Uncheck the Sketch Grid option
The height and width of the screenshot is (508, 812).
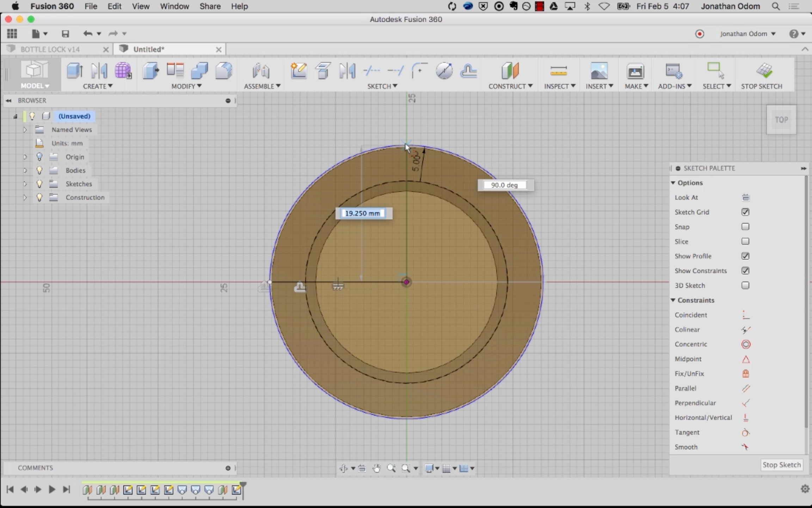[x=745, y=212]
